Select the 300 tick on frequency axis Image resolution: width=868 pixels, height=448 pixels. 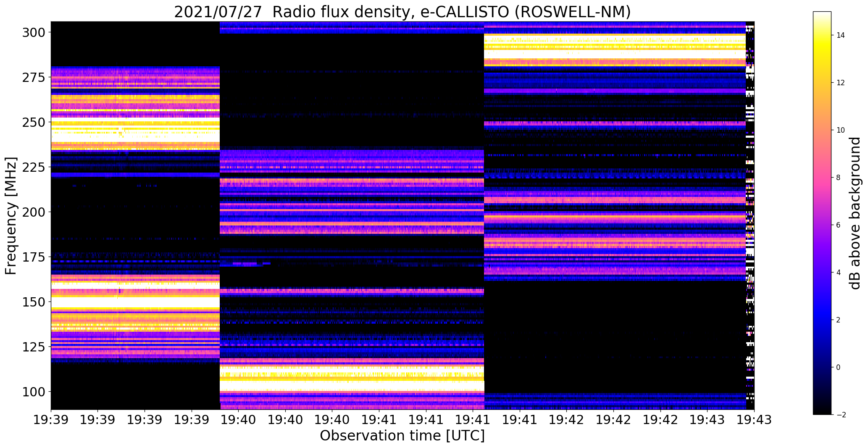click(34, 32)
